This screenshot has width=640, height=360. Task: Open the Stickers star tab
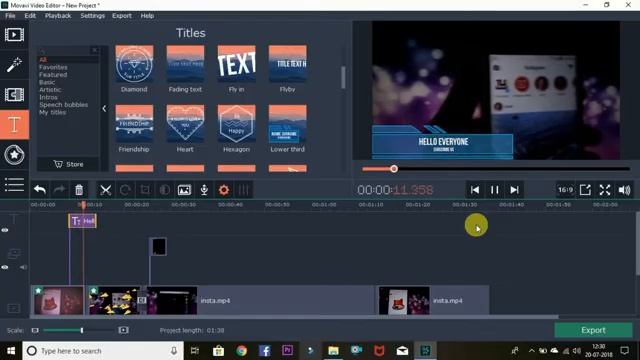[x=14, y=155]
